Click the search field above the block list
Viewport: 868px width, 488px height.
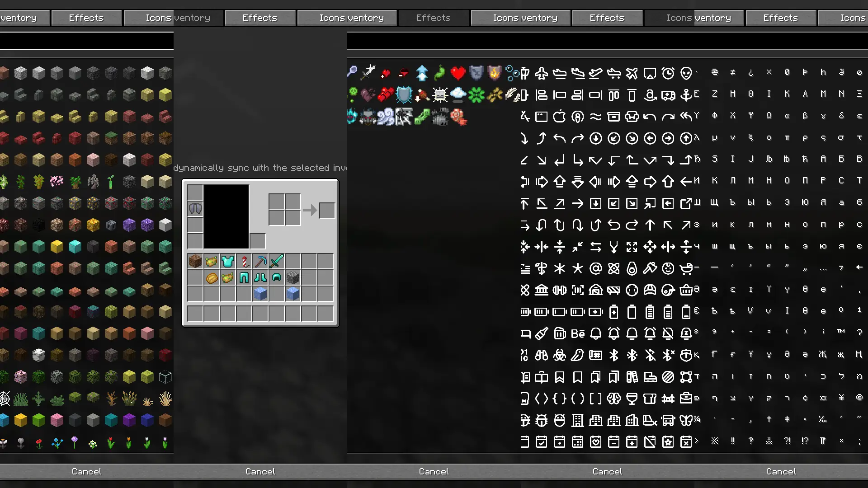[87, 41]
